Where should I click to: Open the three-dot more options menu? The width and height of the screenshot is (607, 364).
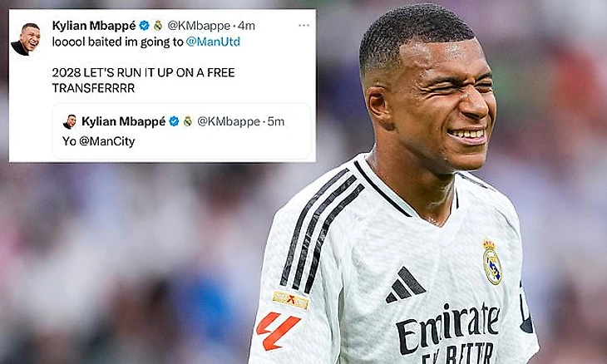(303, 26)
